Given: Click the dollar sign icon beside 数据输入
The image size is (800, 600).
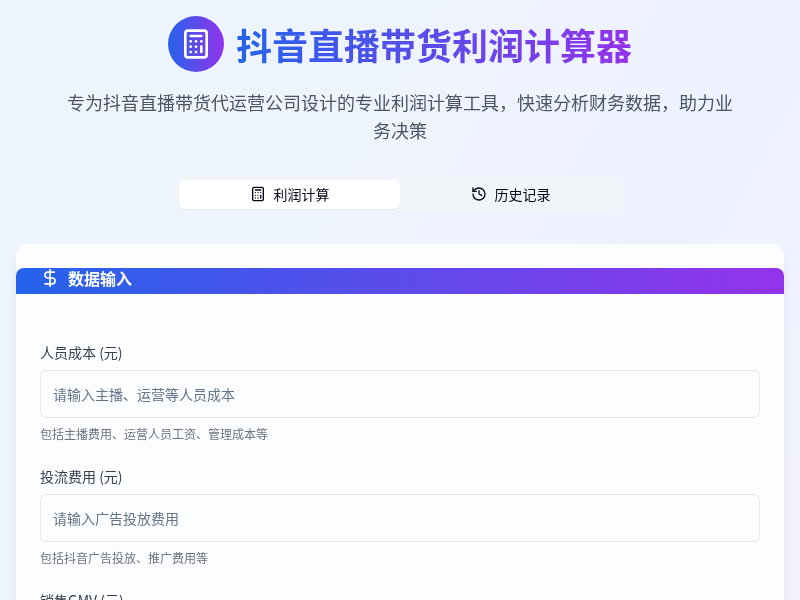Looking at the screenshot, I should click(49, 279).
